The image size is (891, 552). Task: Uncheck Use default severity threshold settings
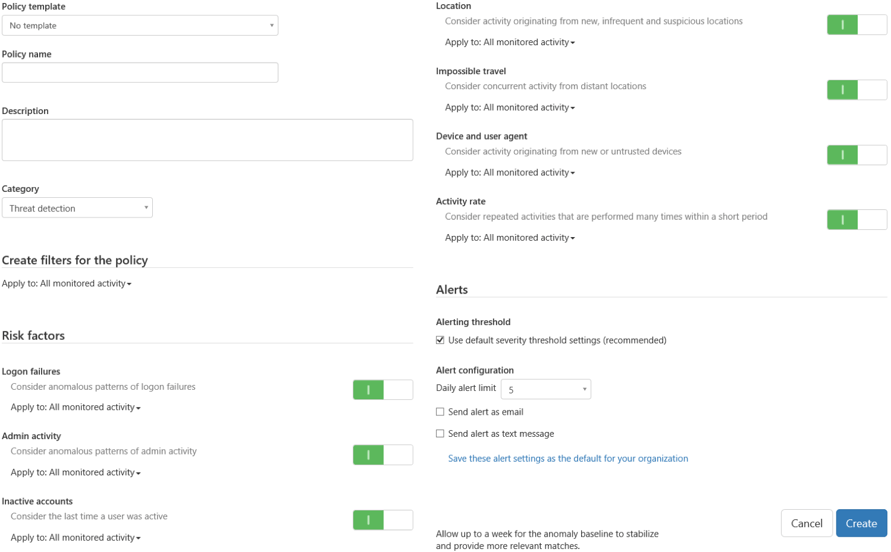coord(440,340)
